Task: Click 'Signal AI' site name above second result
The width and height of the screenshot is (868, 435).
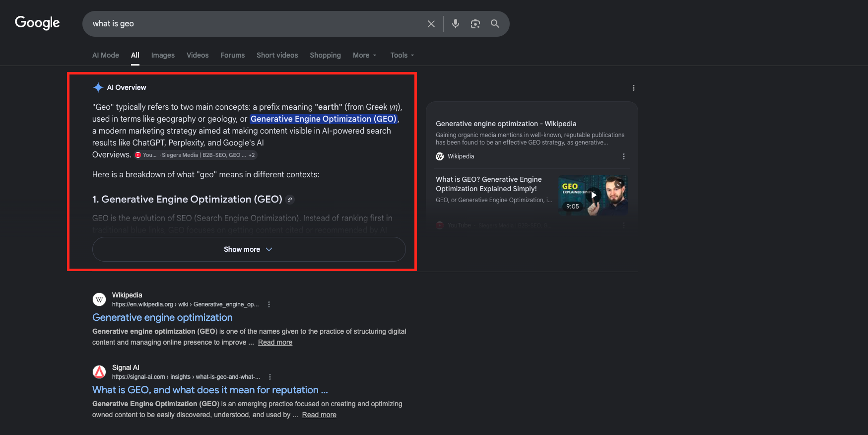Action: pyautogui.click(x=126, y=367)
